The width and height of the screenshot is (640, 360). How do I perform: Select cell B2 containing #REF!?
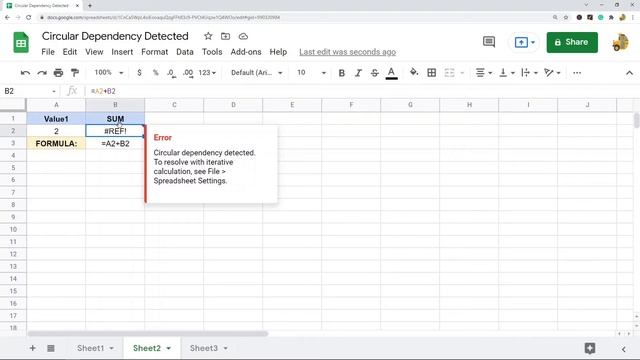(x=115, y=131)
